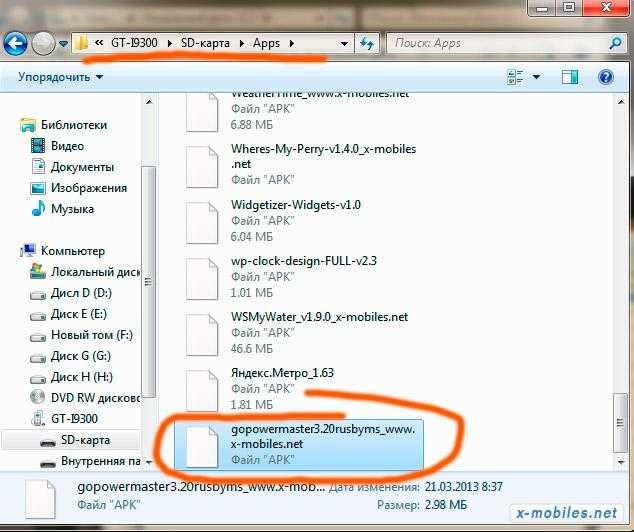This screenshot has height=532, width=634.
Task: Select Библиотеки in navigation pane
Action: tap(74, 125)
